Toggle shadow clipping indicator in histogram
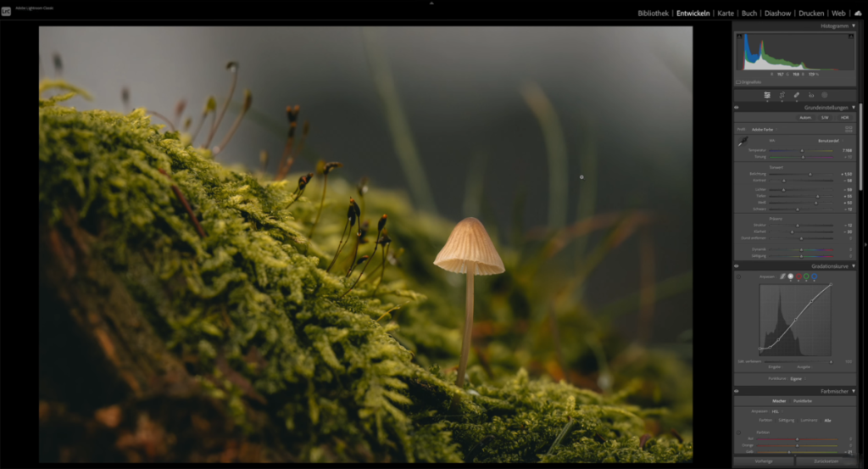 pyautogui.click(x=739, y=36)
